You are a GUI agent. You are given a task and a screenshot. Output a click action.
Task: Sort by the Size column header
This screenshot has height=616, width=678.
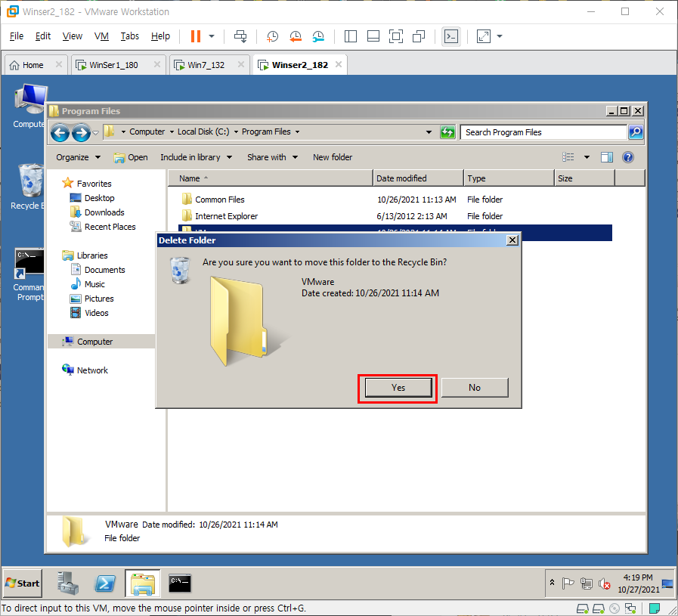(x=584, y=178)
